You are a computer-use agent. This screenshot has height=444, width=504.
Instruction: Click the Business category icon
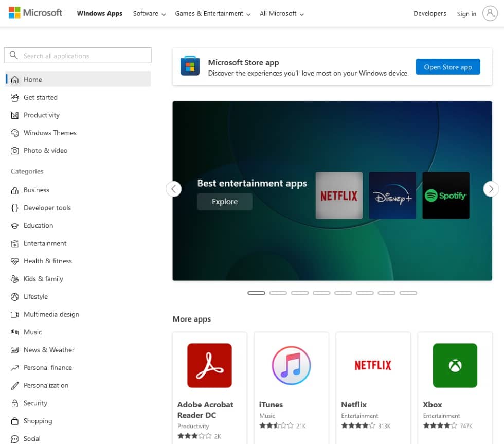pos(15,190)
